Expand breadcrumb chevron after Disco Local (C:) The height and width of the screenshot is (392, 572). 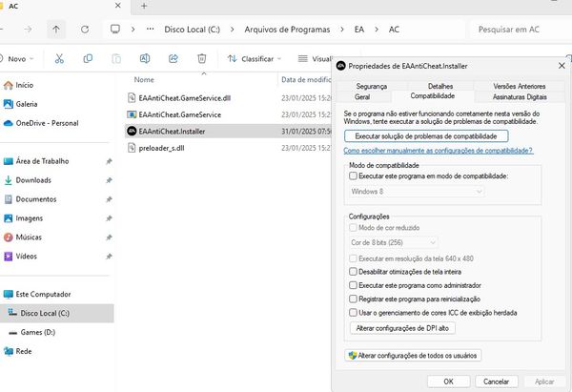pyautogui.click(x=232, y=30)
